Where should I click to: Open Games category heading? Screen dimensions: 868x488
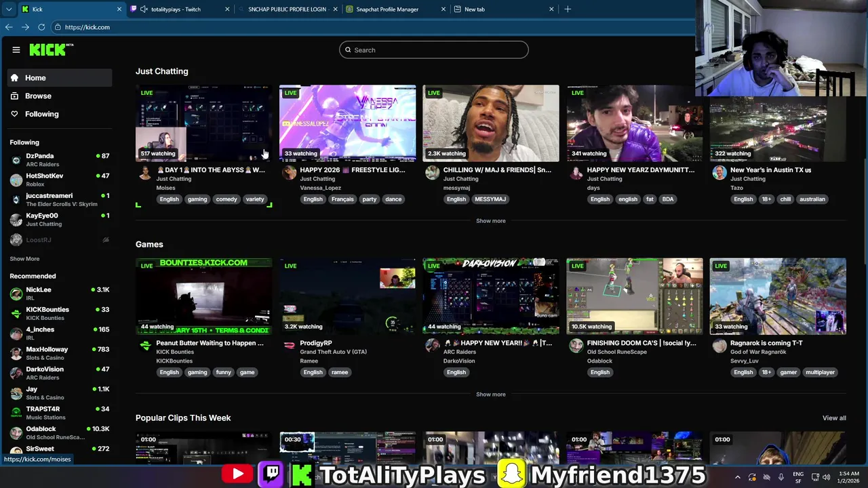pyautogui.click(x=149, y=244)
